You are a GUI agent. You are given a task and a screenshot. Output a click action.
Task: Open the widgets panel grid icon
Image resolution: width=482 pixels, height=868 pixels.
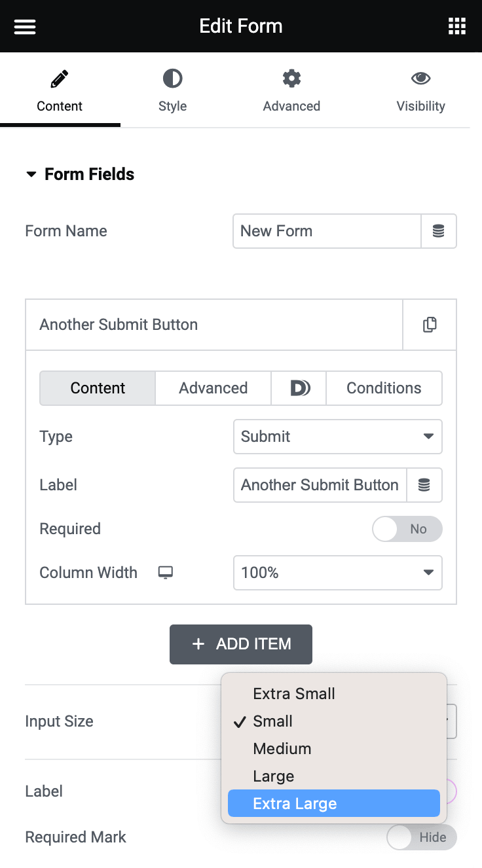[456, 26]
